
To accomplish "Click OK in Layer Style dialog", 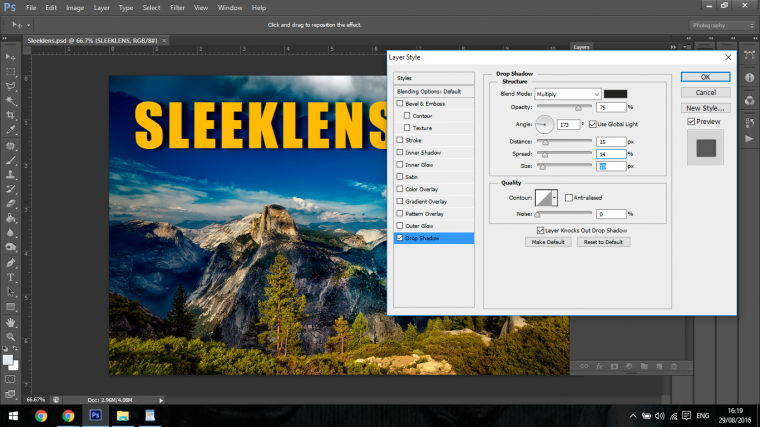I will (705, 77).
